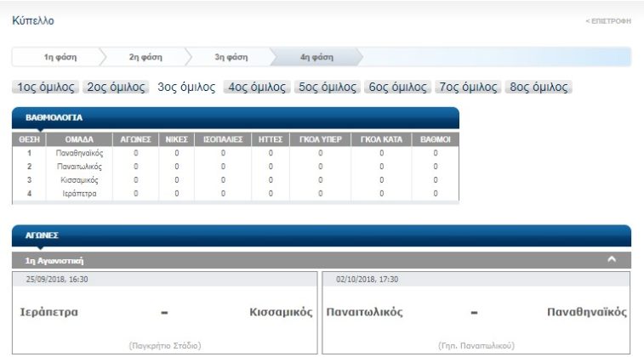
Task: Collapse the 1η Αγωνιστική section chevron
Action: [x=611, y=259]
